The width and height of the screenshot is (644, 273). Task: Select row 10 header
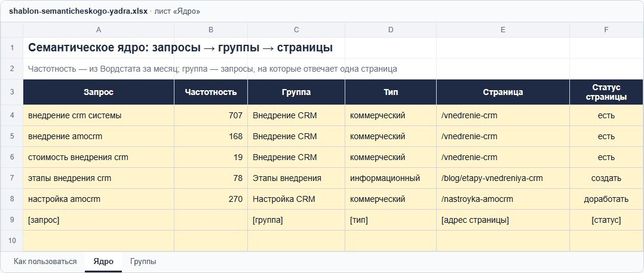[x=12, y=241]
